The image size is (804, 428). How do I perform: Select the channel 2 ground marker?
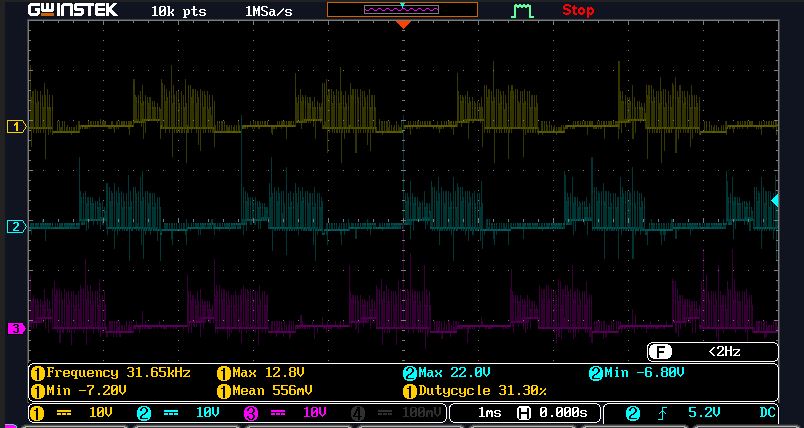tap(16, 227)
